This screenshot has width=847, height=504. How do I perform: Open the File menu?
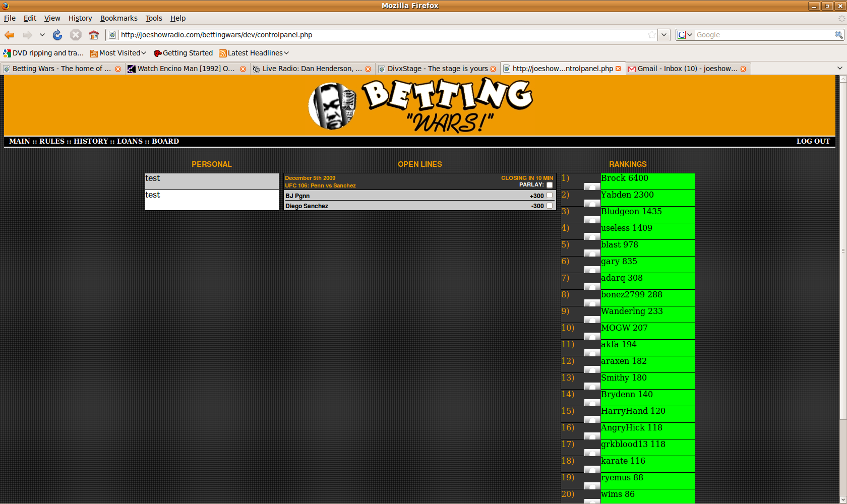pos(10,18)
